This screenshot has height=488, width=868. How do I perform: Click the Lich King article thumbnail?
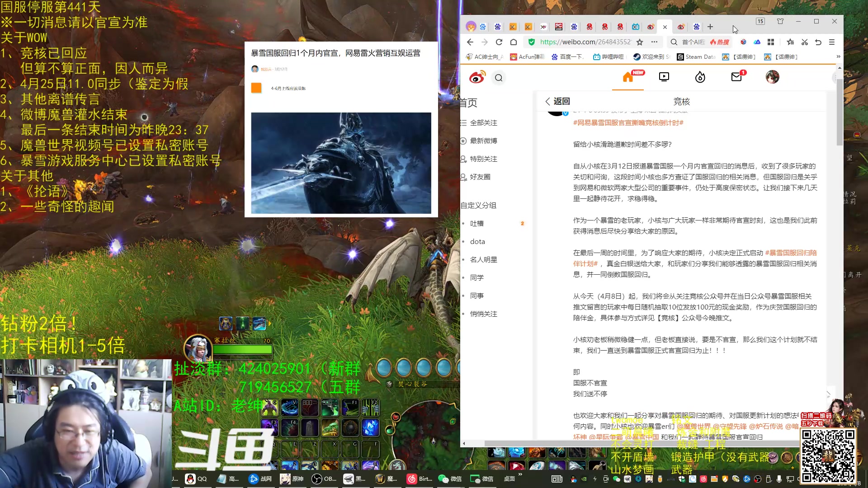341,163
